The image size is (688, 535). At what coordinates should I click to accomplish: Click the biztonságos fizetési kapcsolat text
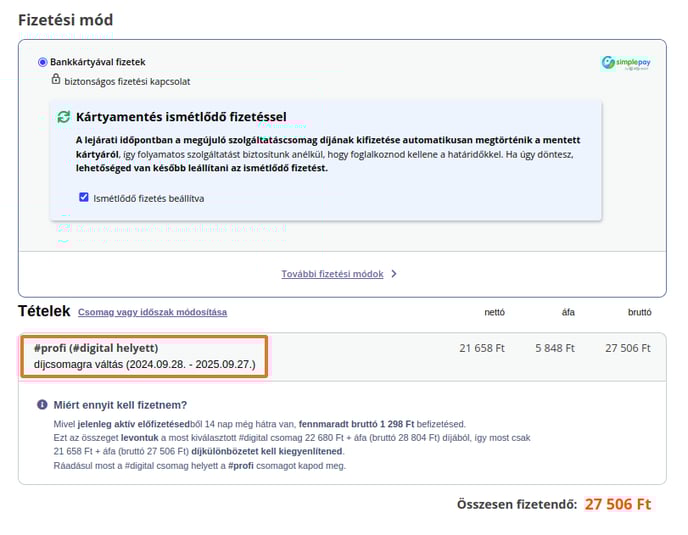coord(127,82)
